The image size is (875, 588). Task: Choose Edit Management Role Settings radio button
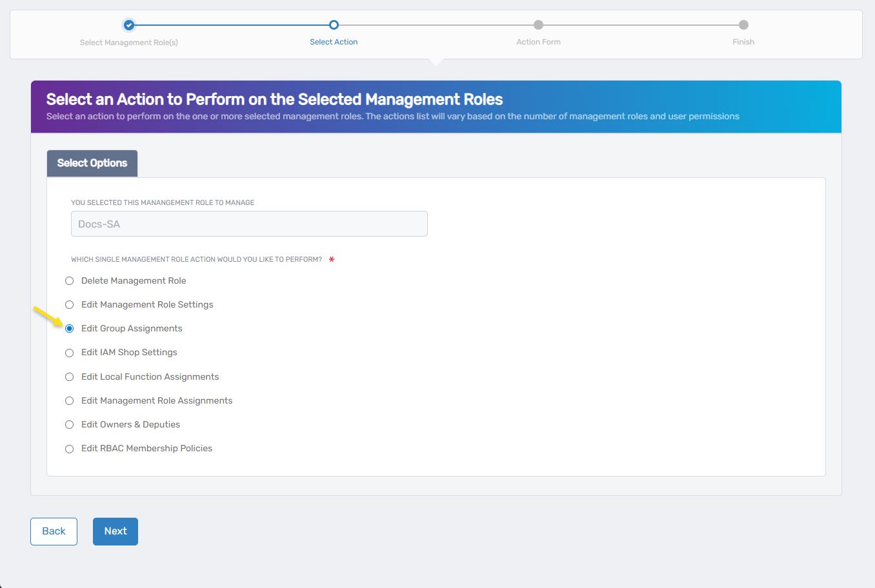coord(70,305)
